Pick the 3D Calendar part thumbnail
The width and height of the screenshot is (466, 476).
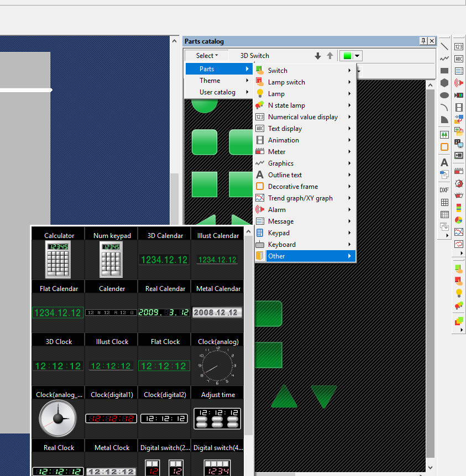(x=164, y=260)
